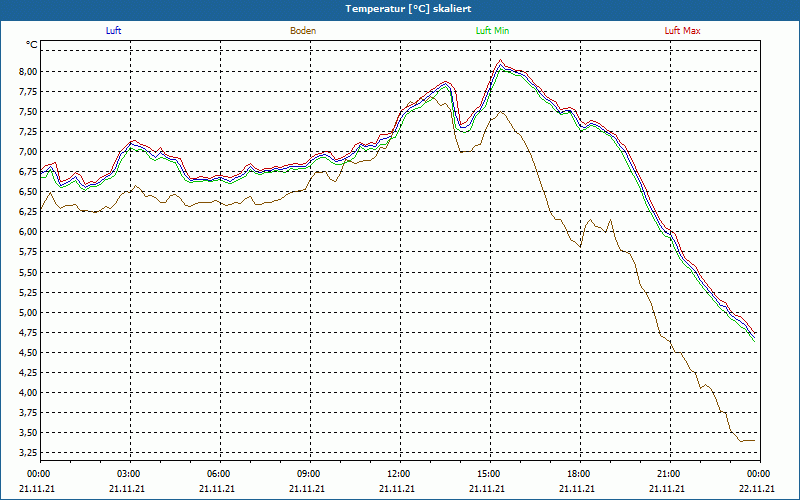Click the 22.11.21 date label
The height and width of the screenshot is (500, 800).
(757, 488)
